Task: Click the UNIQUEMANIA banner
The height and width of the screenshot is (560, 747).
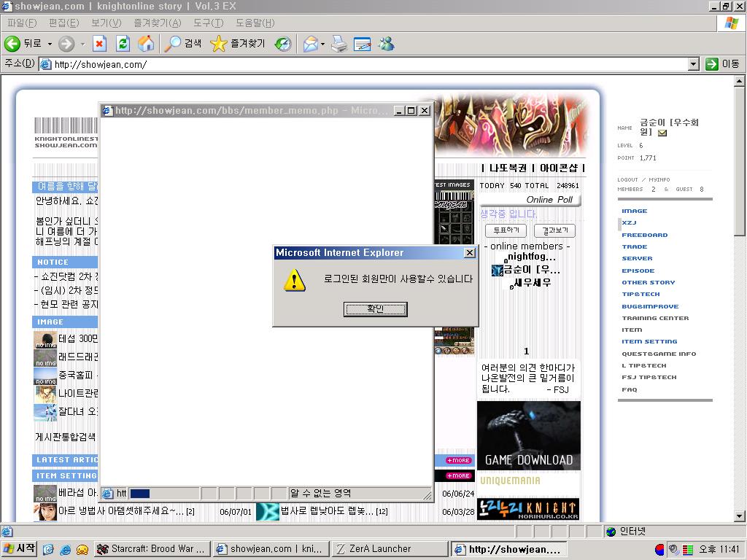Action: click(510, 481)
